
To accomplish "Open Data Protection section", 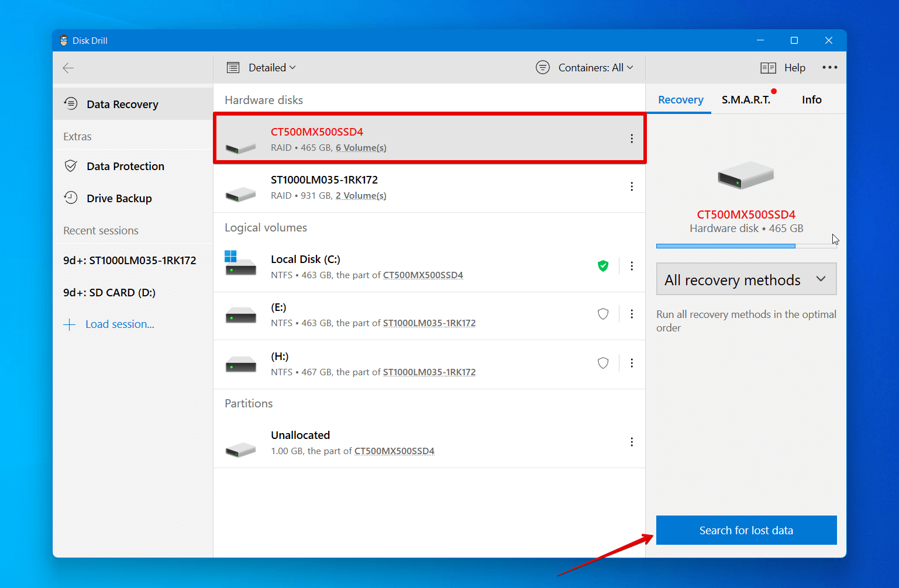I will (x=133, y=166).
